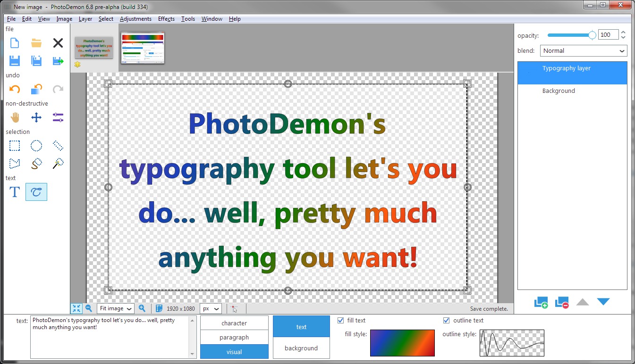635x364 pixels.
Task: Undo the last action with orange arrow
Action: pyautogui.click(x=15, y=89)
